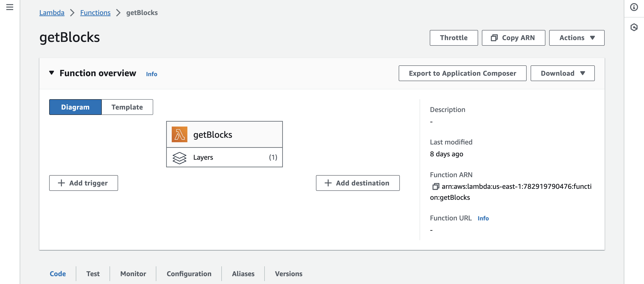Copy Function ARN using copy icon
The width and height of the screenshot is (644, 284).
point(436,187)
